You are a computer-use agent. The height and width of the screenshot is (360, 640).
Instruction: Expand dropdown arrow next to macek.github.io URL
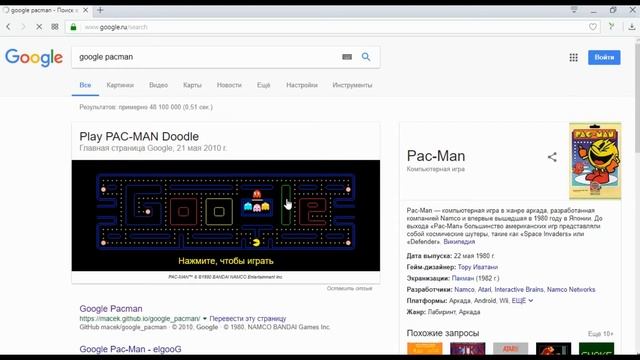coord(205,318)
